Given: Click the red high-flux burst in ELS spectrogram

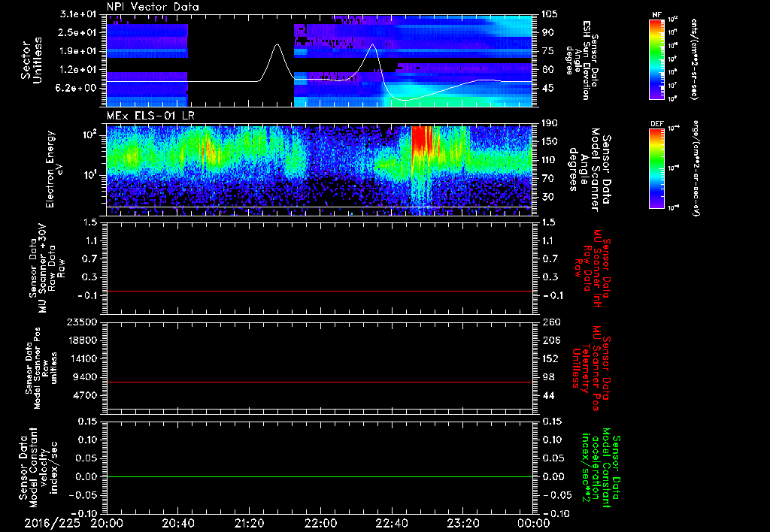Looking at the screenshot, I should (422, 138).
